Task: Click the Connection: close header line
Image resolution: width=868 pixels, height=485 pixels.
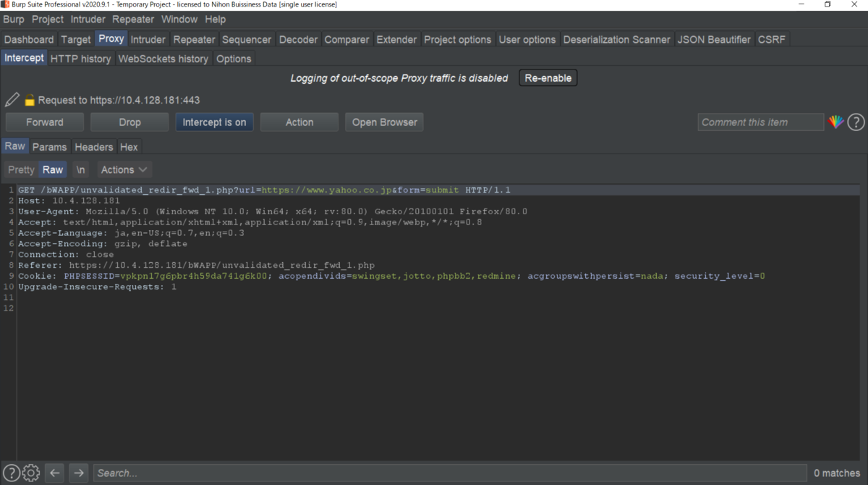Action: point(66,255)
